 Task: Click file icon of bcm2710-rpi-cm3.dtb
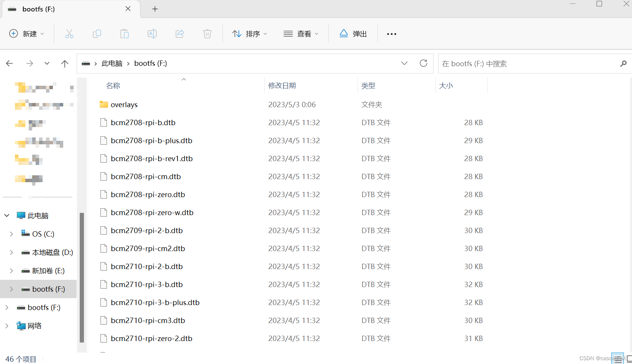click(x=103, y=320)
